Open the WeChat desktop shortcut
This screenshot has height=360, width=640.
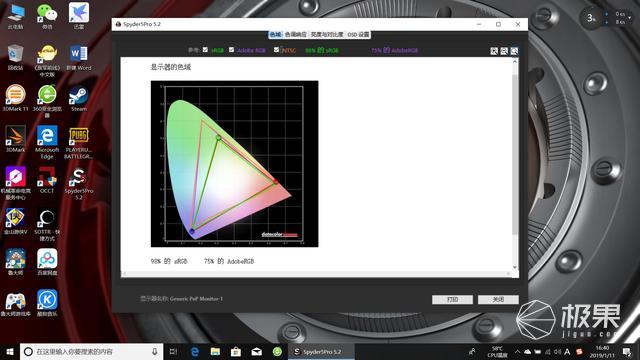47,16
